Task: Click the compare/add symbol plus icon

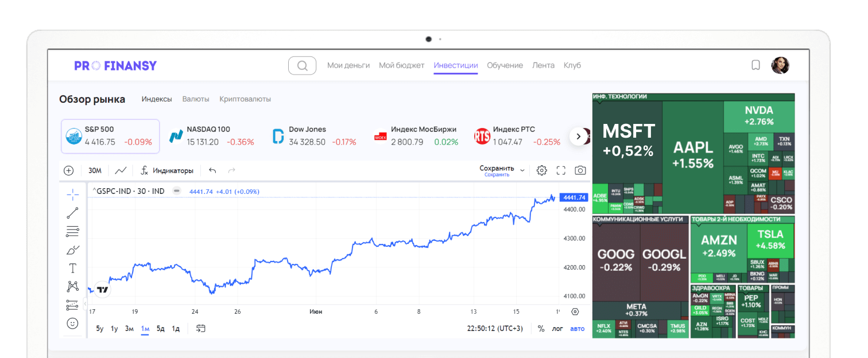Action: (69, 170)
